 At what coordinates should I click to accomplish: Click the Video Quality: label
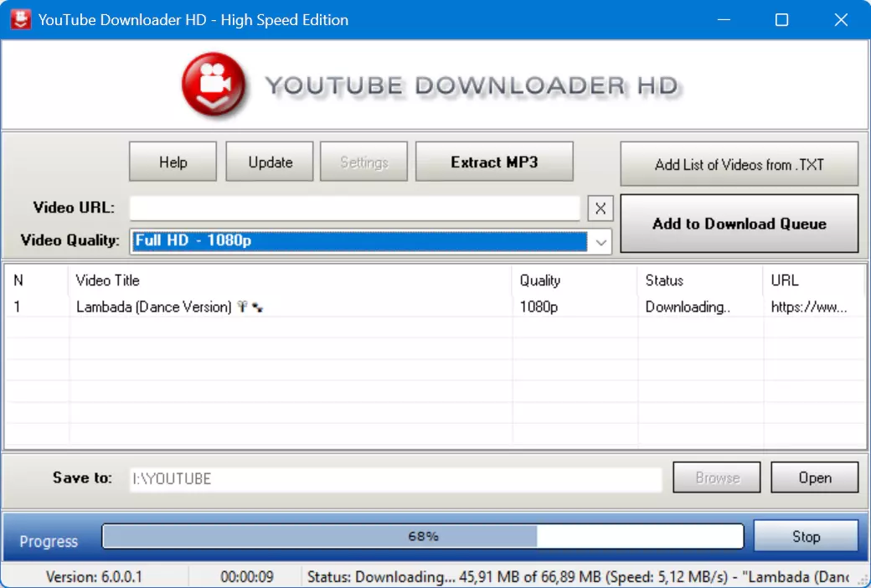tap(70, 240)
